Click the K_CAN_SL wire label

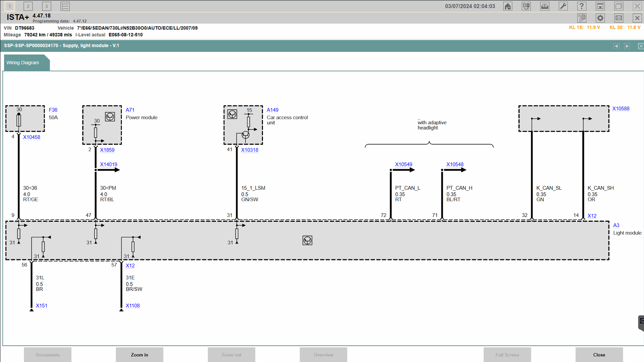[549, 188]
